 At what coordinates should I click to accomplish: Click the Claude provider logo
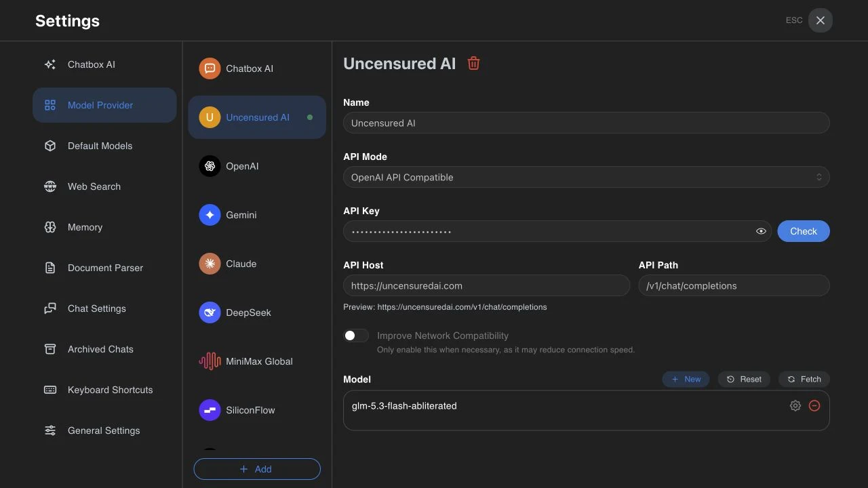[210, 264]
